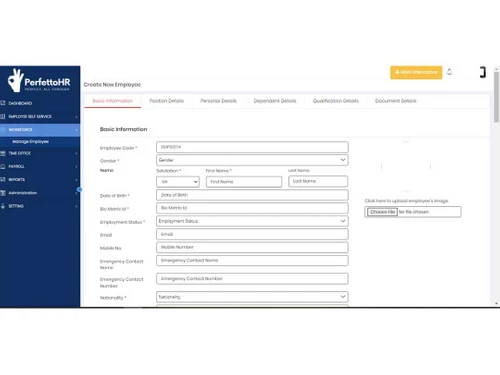This screenshot has width=500, height=375.
Task: Click the Emergency Contact Number field
Action: pyautogui.click(x=252, y=279)
